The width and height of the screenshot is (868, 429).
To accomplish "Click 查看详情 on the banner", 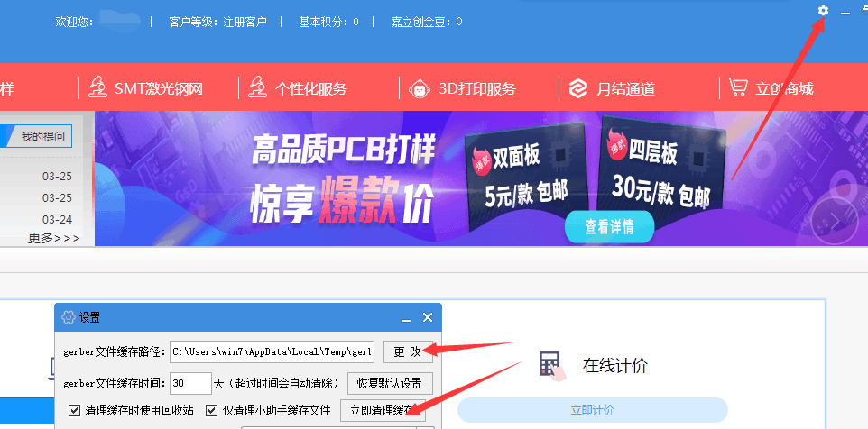I will click(609, 227).
